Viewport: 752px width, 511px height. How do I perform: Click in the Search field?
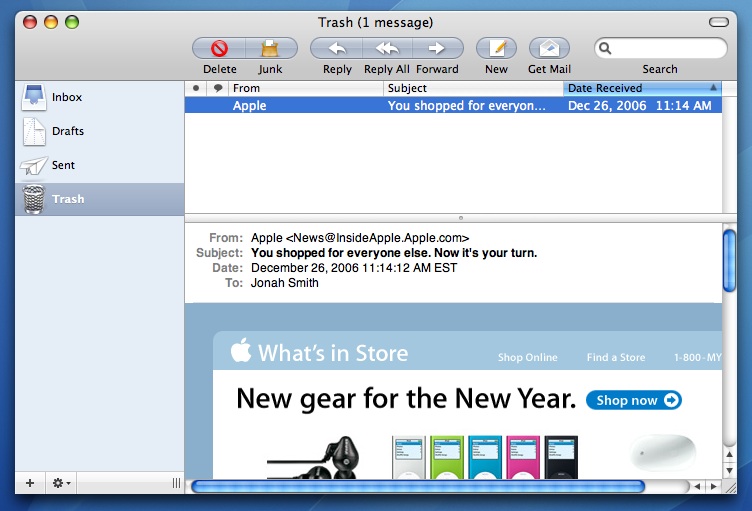tap(661, 48)
